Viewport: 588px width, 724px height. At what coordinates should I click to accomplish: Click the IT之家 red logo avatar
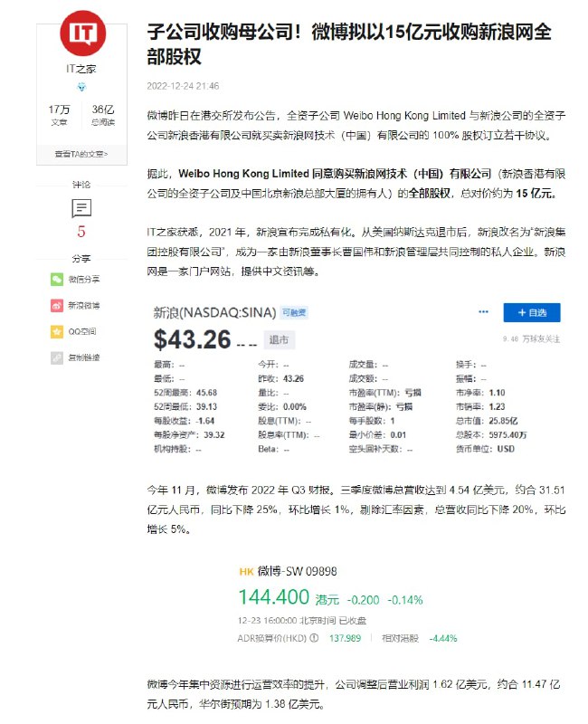coord(82,33)
